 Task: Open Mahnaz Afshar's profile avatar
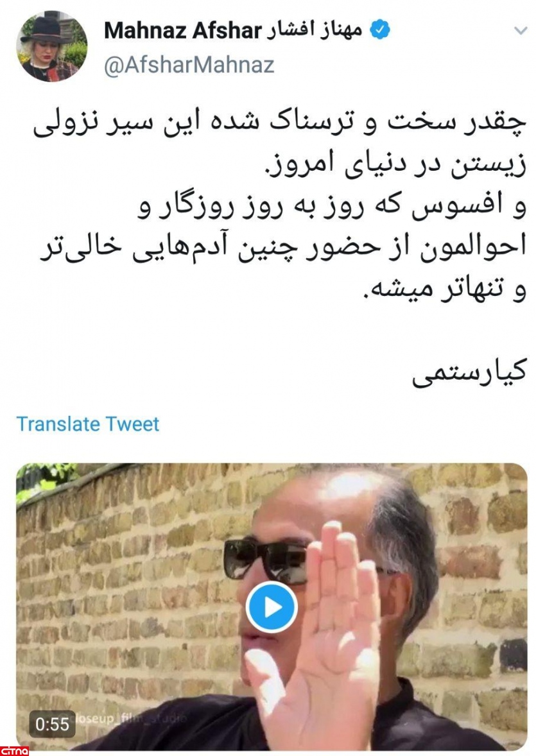click(x=51, y=46)
